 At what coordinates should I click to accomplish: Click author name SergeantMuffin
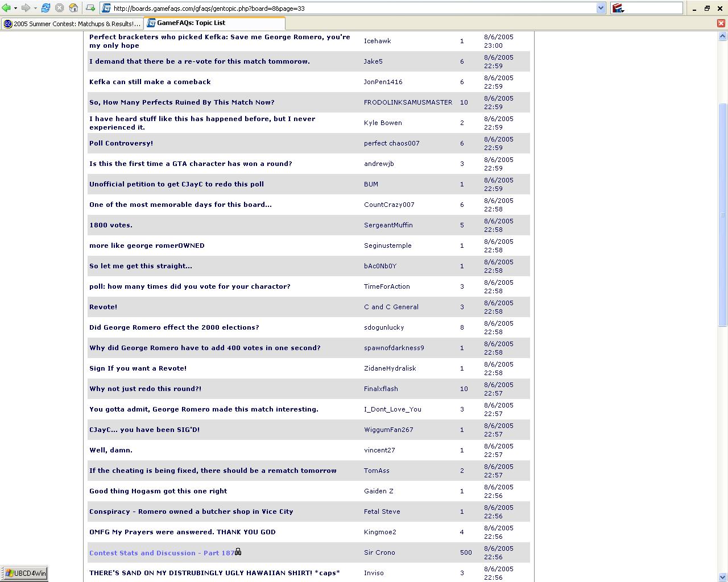[x=388, y=225]
